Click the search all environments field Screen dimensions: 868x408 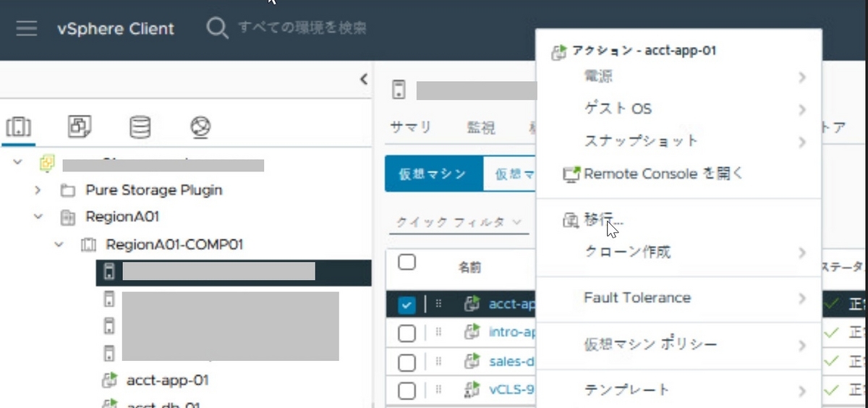302,28
